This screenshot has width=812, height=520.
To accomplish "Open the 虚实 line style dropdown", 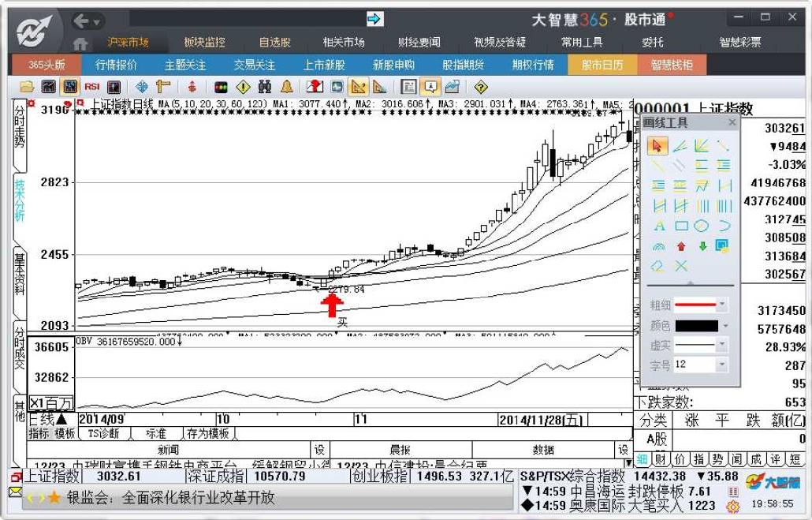I will pos(722,344).
